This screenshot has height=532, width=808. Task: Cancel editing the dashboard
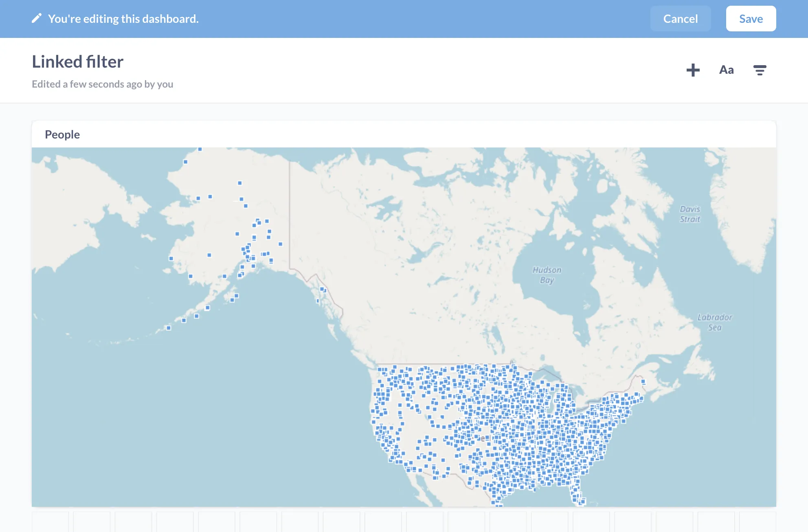tap(681, 19)
